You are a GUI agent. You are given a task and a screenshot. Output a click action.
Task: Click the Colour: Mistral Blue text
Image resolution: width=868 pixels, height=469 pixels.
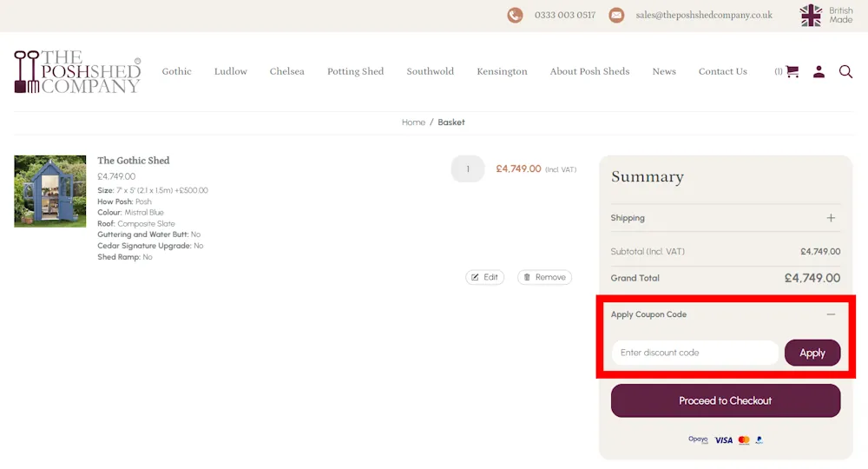[x=131, y=212]
